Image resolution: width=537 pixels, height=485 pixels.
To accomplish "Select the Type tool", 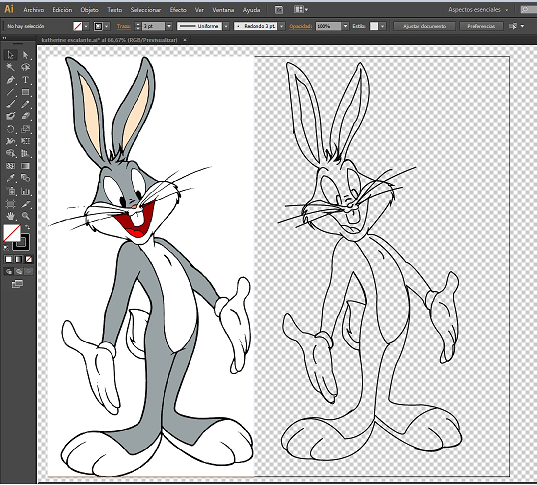I will tap(25, 80).
